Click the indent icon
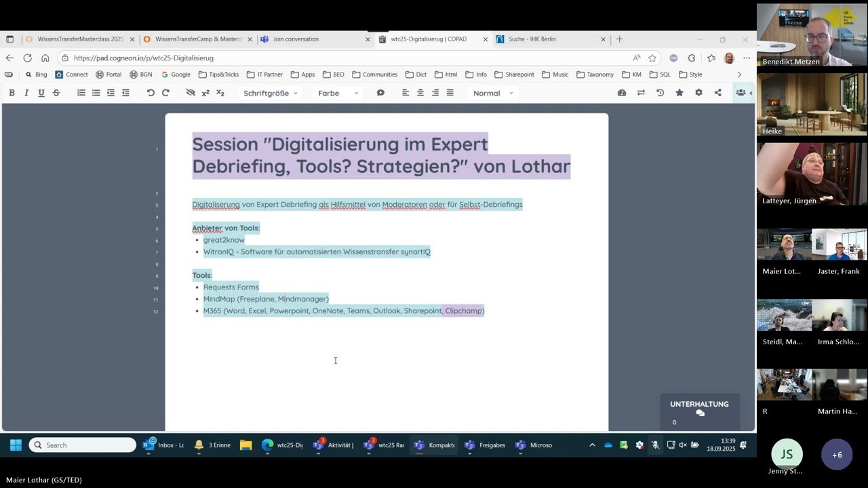This screenshot has width=868, height=488. pyautogui.click(x=111, y=93)
